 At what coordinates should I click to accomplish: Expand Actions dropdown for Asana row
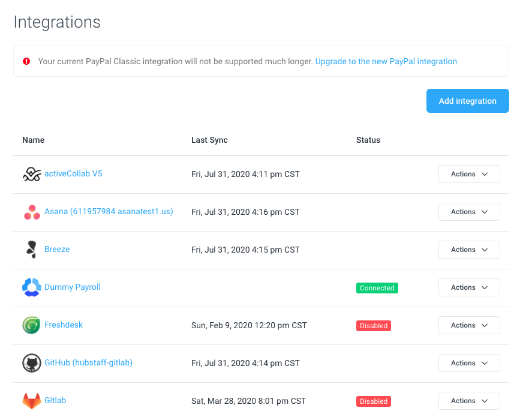point(469,212)
